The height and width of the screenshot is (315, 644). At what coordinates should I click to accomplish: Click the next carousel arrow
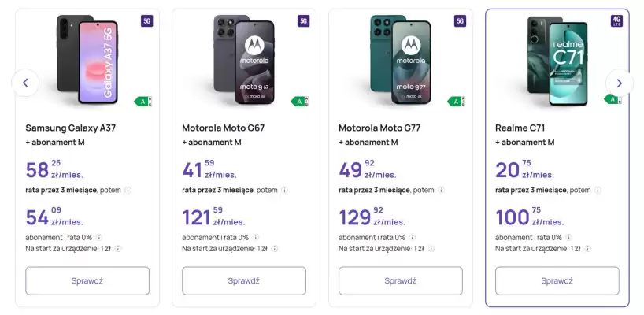tap(620, 83)
